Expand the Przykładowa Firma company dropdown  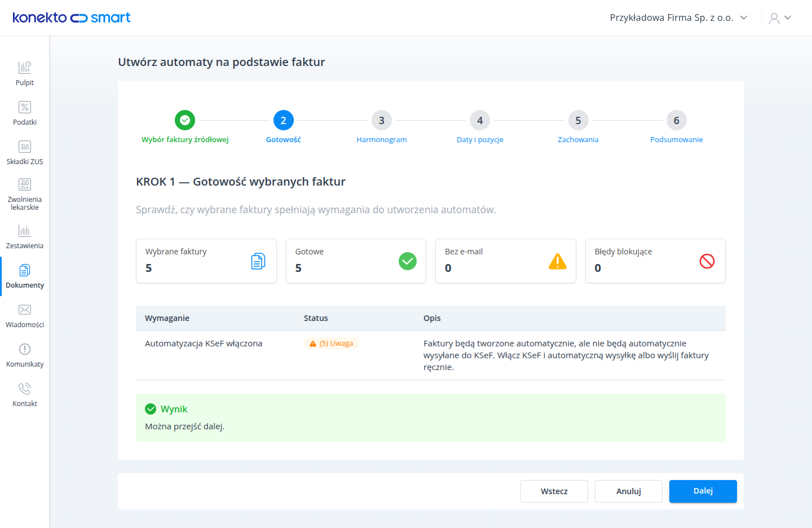678,17
